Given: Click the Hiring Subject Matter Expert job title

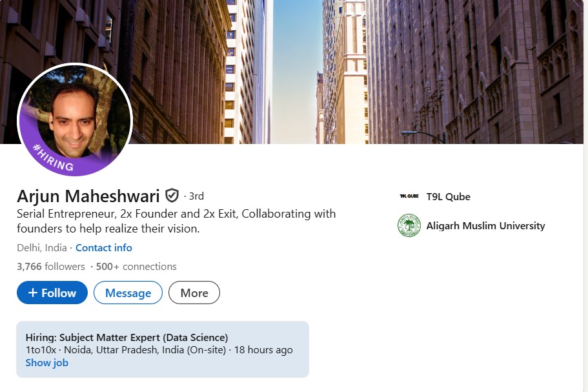Looking at the screenshot, I should [127, 338].
